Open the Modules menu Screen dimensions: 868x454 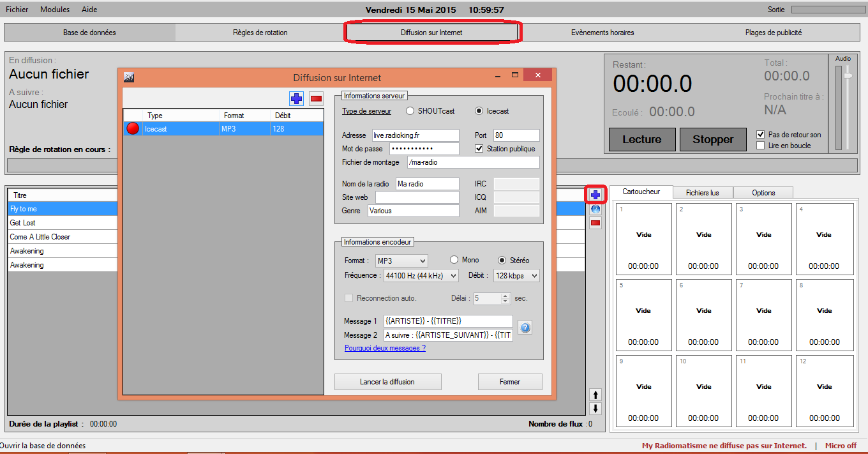click(55, 10)
